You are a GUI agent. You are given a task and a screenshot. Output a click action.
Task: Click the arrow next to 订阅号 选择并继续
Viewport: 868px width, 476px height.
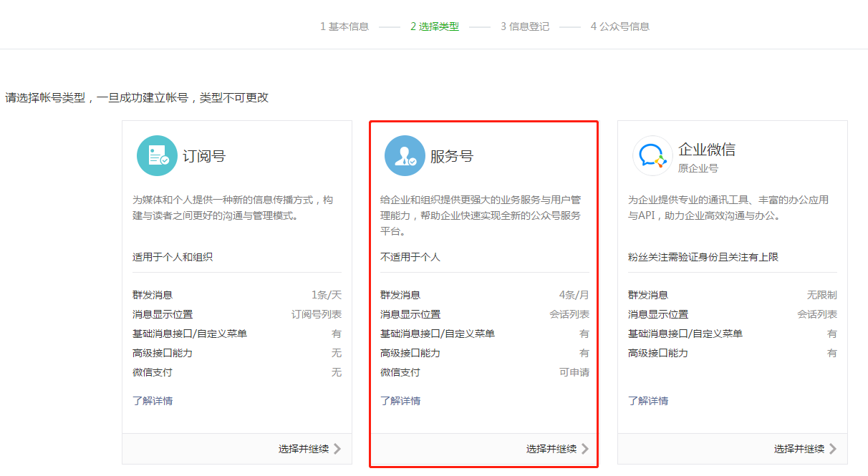click(x=337, y=449)
